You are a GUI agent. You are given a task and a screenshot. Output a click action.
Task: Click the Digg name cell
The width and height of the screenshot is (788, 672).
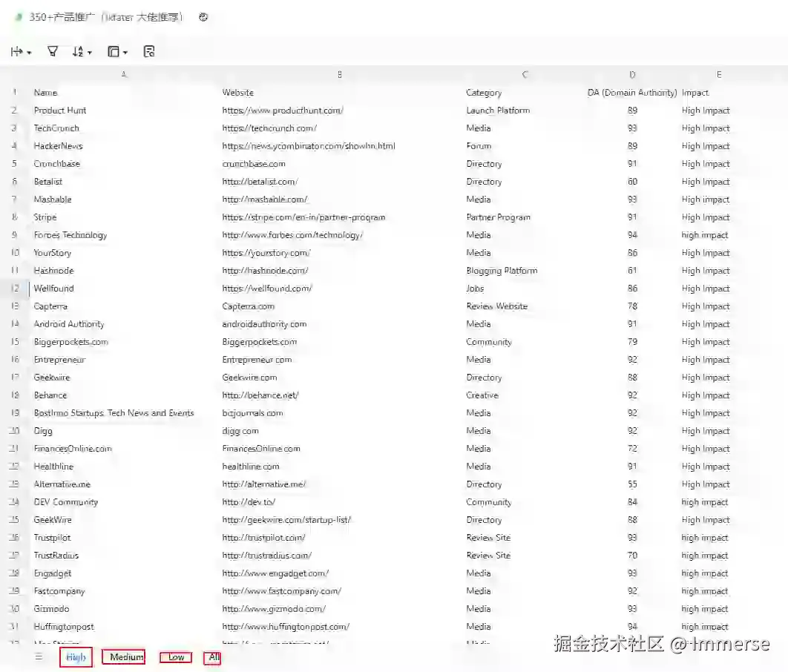[x=43, y=431]
